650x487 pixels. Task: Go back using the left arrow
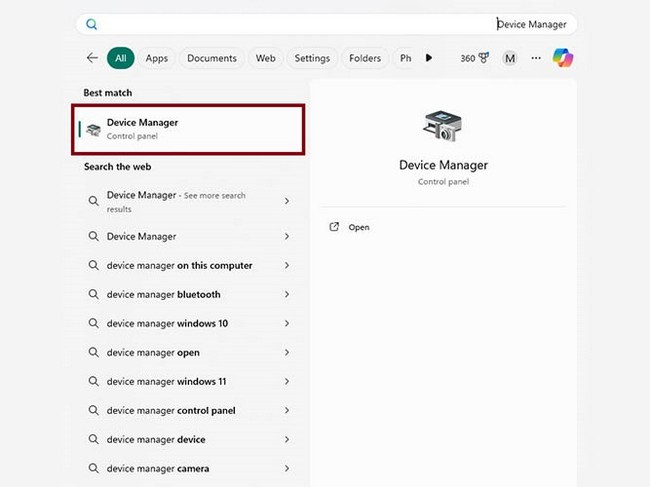click(92, 58)
